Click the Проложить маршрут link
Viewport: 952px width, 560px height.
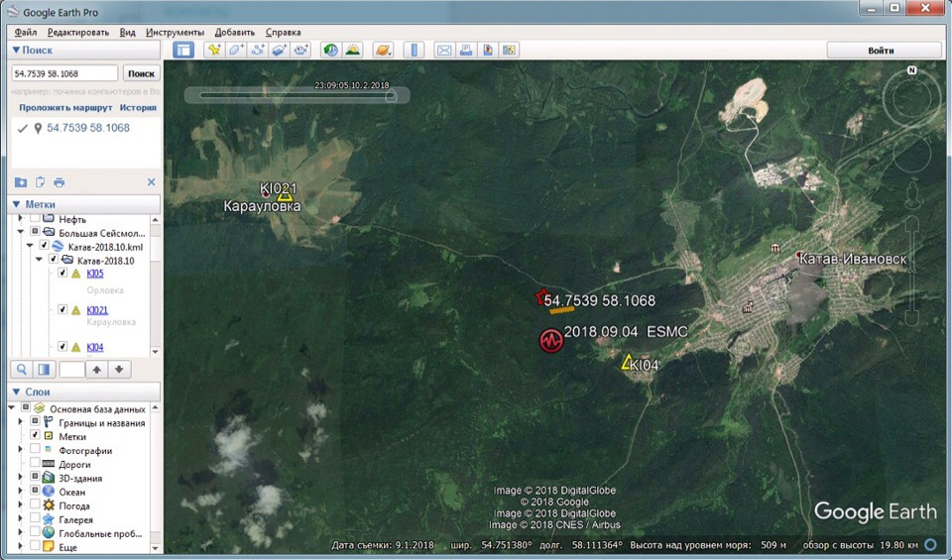point(64,107)
